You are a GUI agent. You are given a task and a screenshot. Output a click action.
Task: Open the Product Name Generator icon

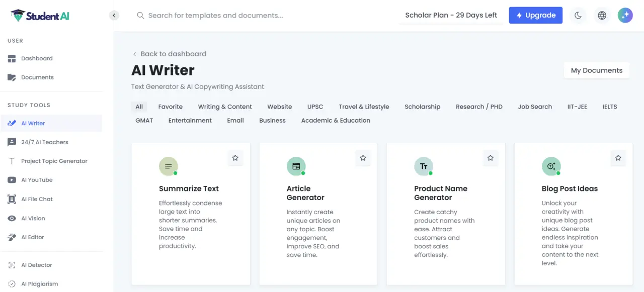(424, 166)
